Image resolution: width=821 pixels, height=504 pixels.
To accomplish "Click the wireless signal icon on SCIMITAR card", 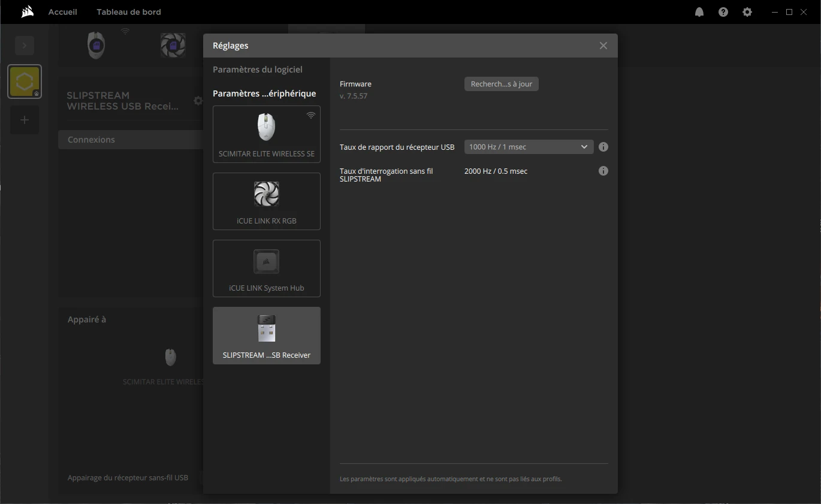I will pos(311,115).
